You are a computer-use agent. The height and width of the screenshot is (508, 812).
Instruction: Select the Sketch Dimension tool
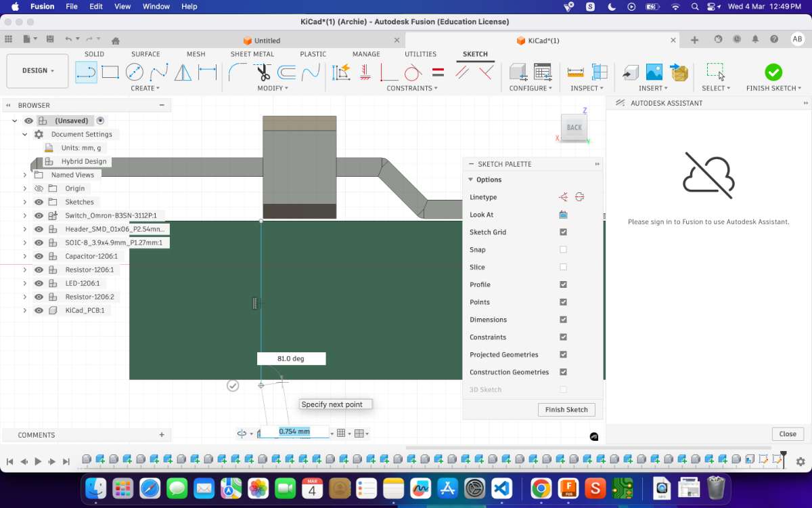coord(207,72)
